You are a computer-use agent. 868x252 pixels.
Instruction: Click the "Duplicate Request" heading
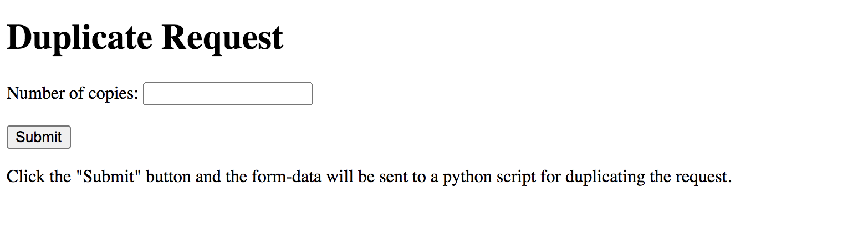(x=145, y=38)
